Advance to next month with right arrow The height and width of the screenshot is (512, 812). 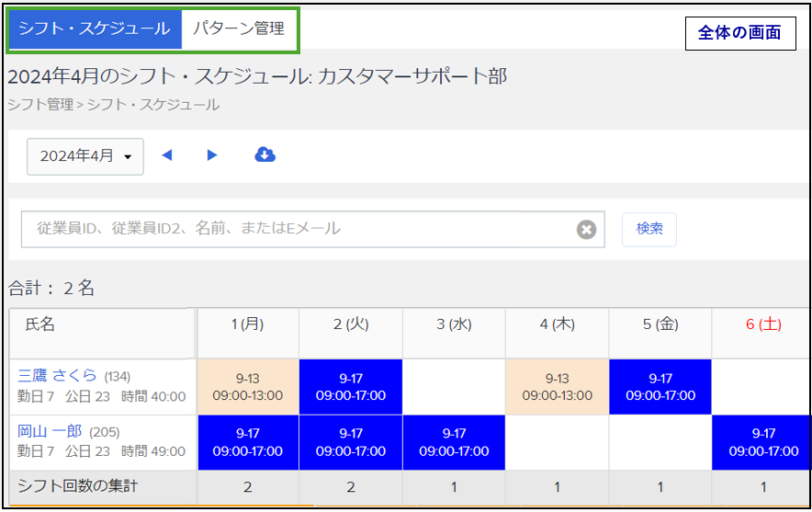(x=212, y=155)
